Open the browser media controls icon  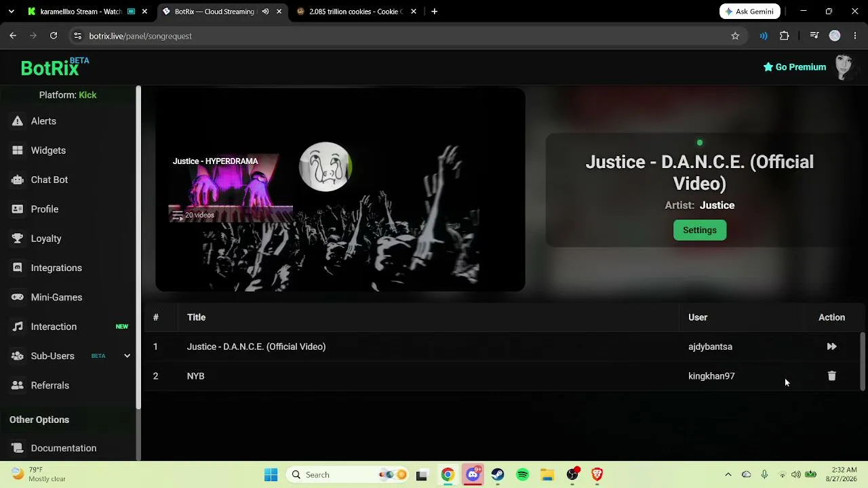(814, 36)
